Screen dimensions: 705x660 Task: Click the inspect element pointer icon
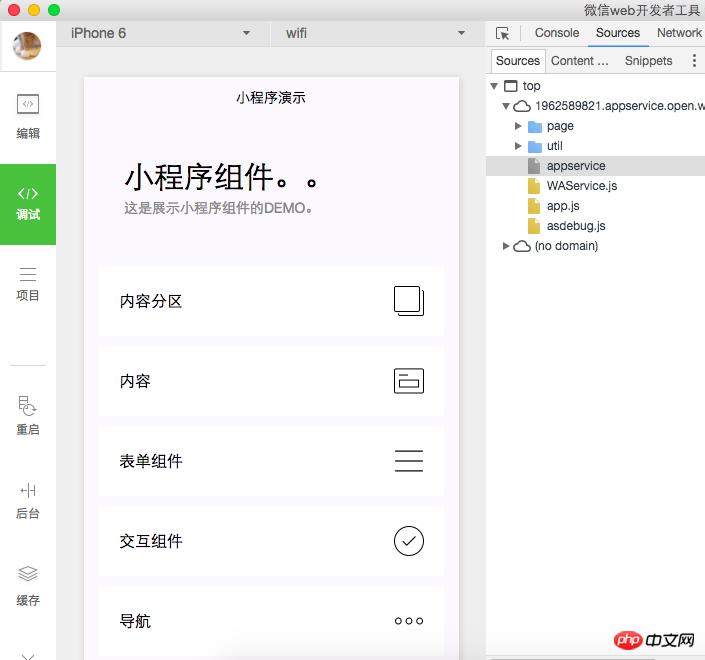click(503, 33)
